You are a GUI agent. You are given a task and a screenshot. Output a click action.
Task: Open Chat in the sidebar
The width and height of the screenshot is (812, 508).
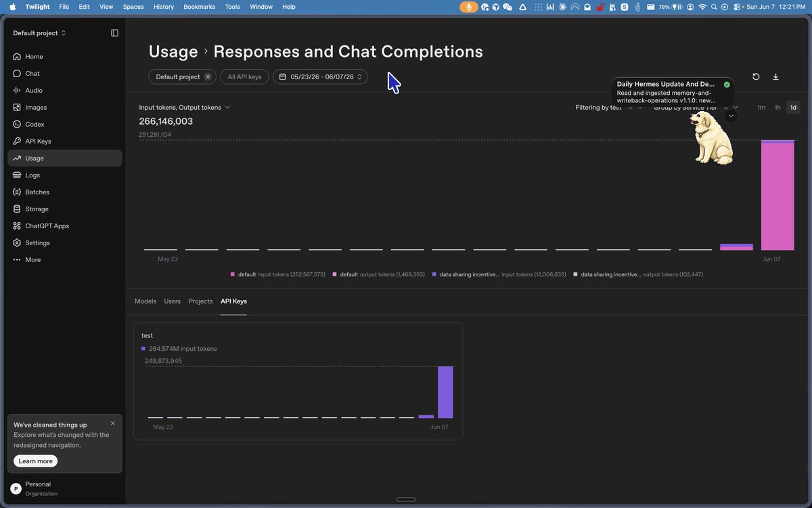tap(64, 73)
